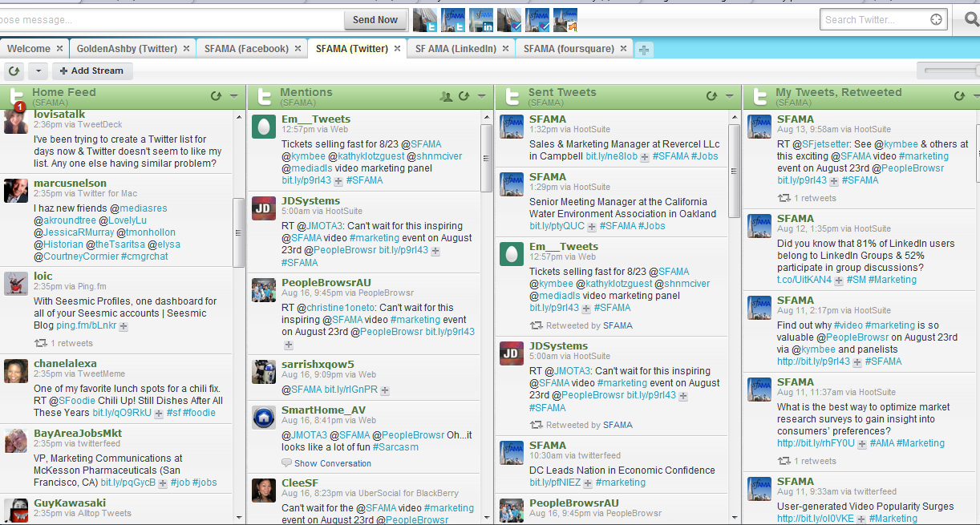The image size is (980, 525).
Task: Add a new tab with plus icon
Action: click(644, 50)
